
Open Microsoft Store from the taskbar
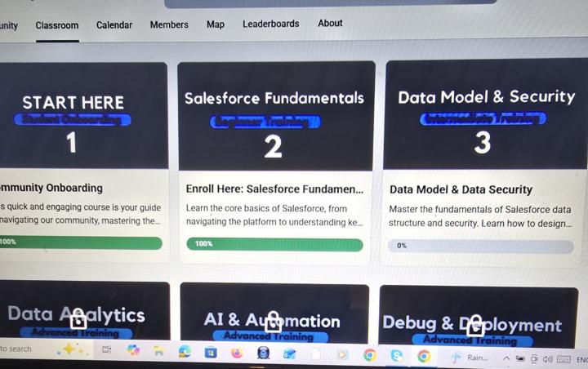(x=211, y=353)
